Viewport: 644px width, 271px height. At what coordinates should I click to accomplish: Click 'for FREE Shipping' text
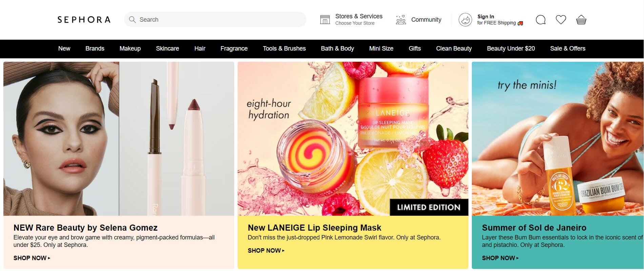tap(496, 23)
